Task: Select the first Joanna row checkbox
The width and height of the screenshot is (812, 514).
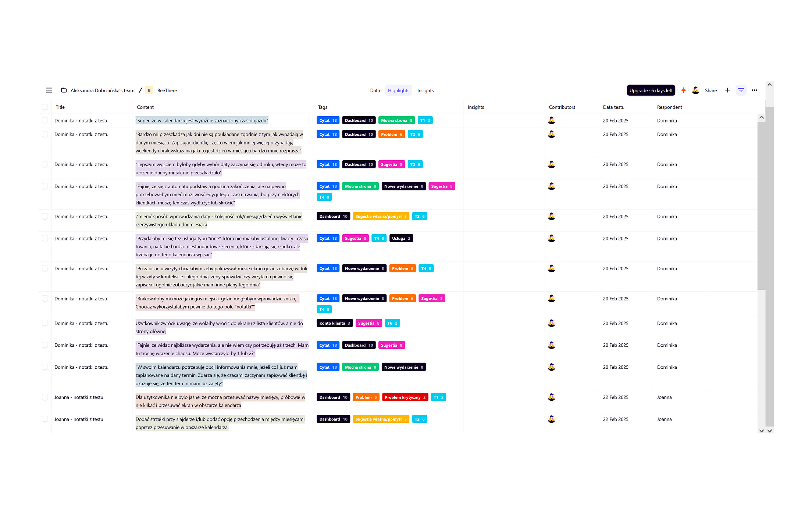Action: click(x=45, y=397)
